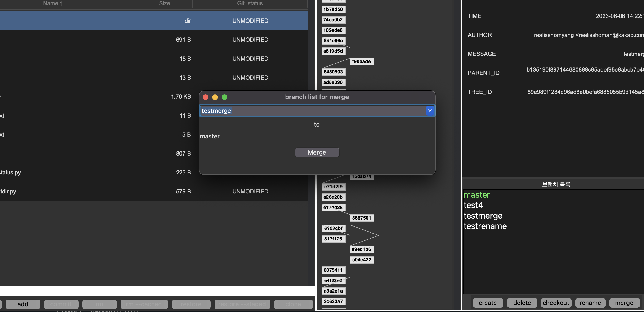The image size is (644, 312).
Task: Select commit node c04e422 in the graph
Action: coord(361,259)
